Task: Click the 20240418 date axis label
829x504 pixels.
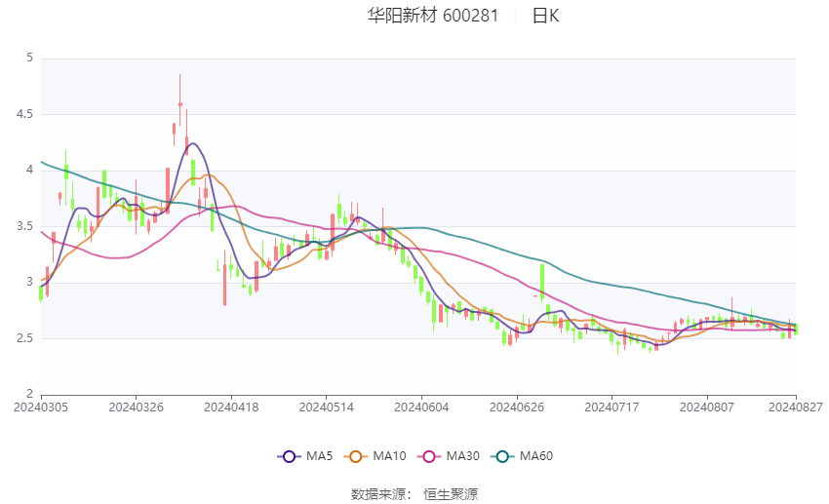Action: [231, 407]
